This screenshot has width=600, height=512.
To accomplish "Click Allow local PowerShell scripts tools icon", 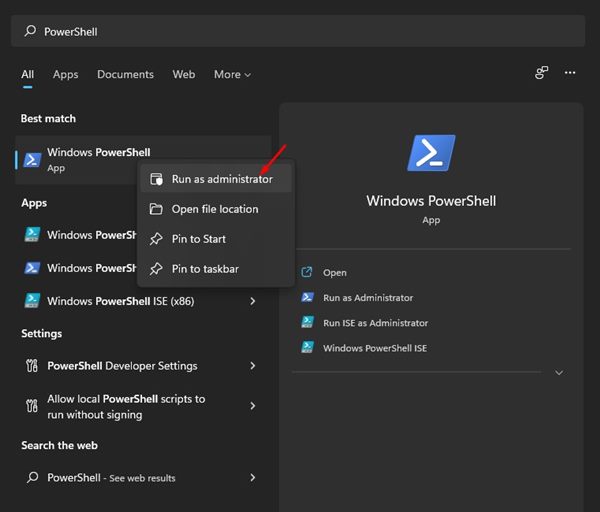I will pyautogui.click(x=32, y=406).
